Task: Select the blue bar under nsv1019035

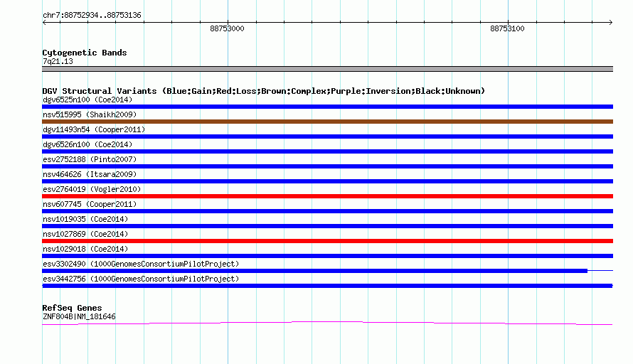Action: pos(327,226)
